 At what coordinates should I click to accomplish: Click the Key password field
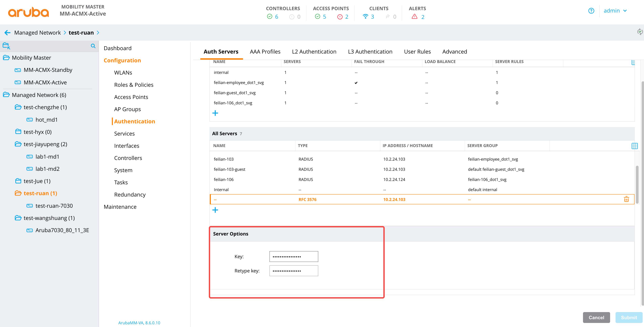pyautogui.click(x=294, y=257)
